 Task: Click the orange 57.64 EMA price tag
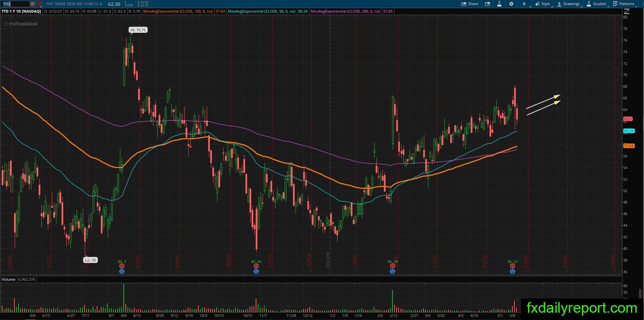(x=629, y=146)
